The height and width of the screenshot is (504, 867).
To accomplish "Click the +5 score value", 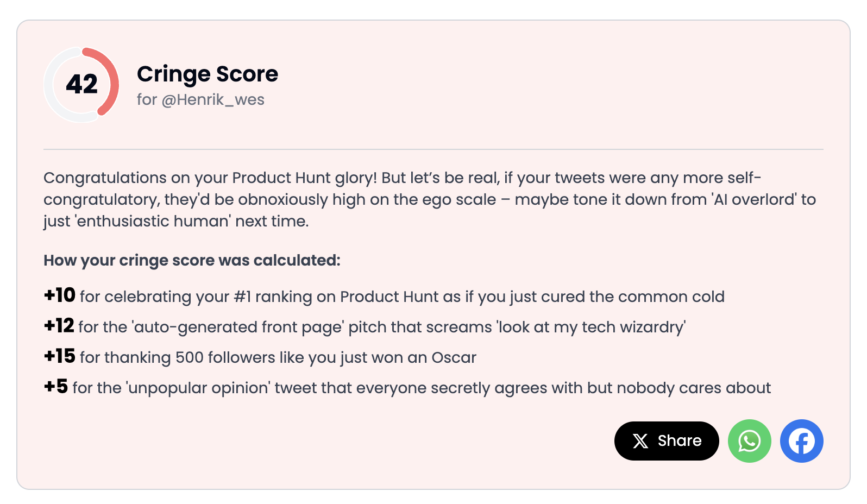I will 56,387.
